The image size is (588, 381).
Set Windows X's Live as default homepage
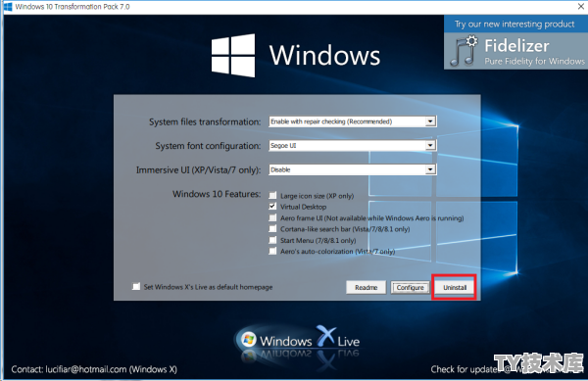(x=136, y=287)
